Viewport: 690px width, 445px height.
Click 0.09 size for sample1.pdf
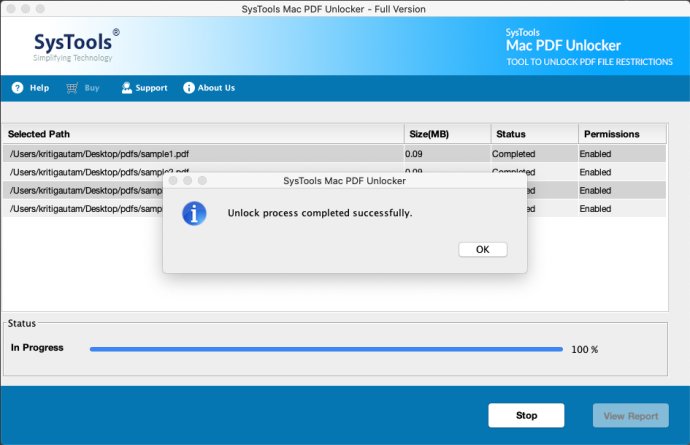414,154
